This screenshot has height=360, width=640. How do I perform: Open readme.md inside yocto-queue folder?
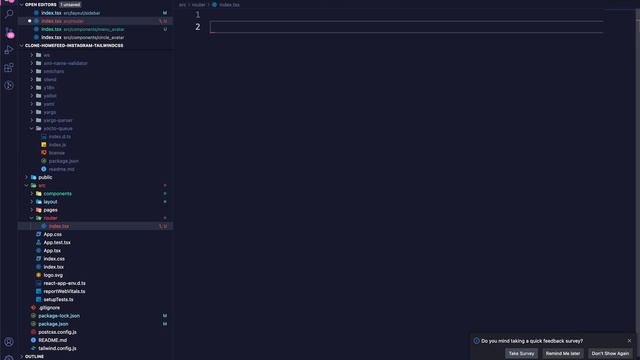tap(61, 169)
